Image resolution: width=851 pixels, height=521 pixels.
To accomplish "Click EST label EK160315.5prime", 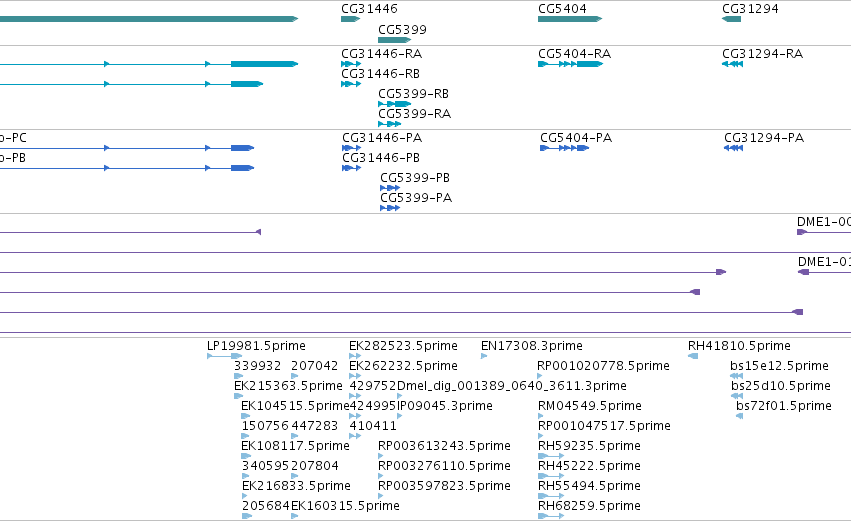I will pyautogui.click(x=345, y=507).
